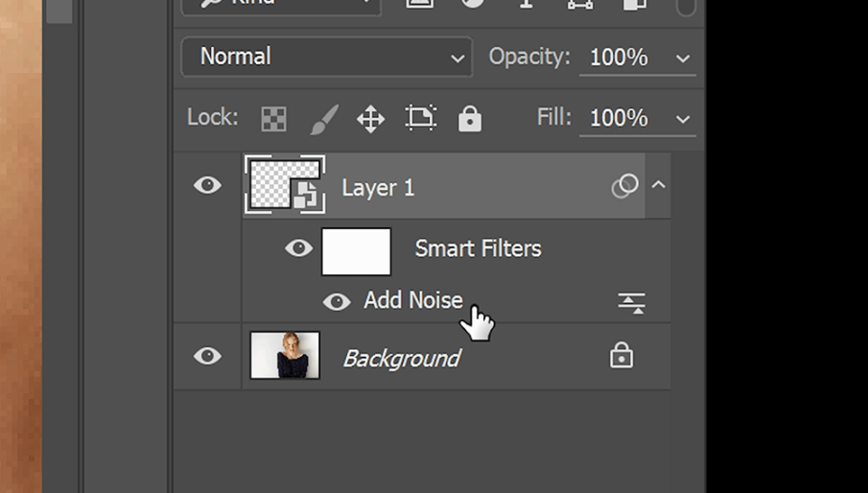Click the Opacity value field
868x493 pixels.
point(620,58)
